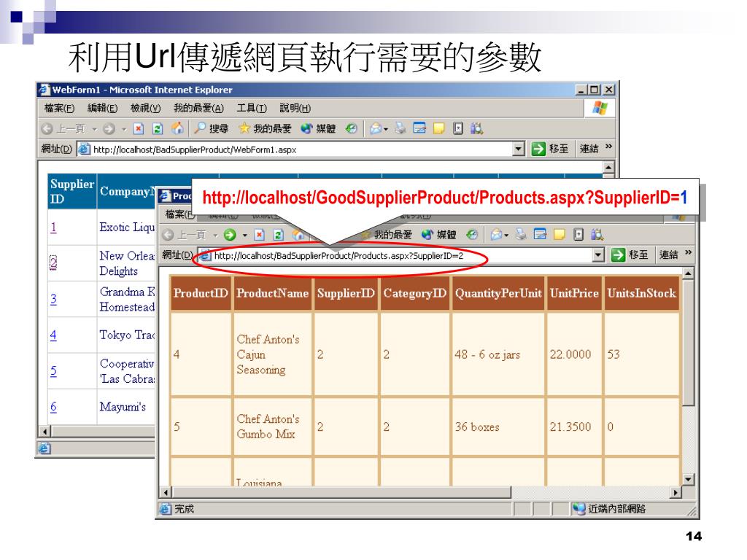
Task: Click Home icon in WebForm1 window toolbar
Action: [177, 128]
